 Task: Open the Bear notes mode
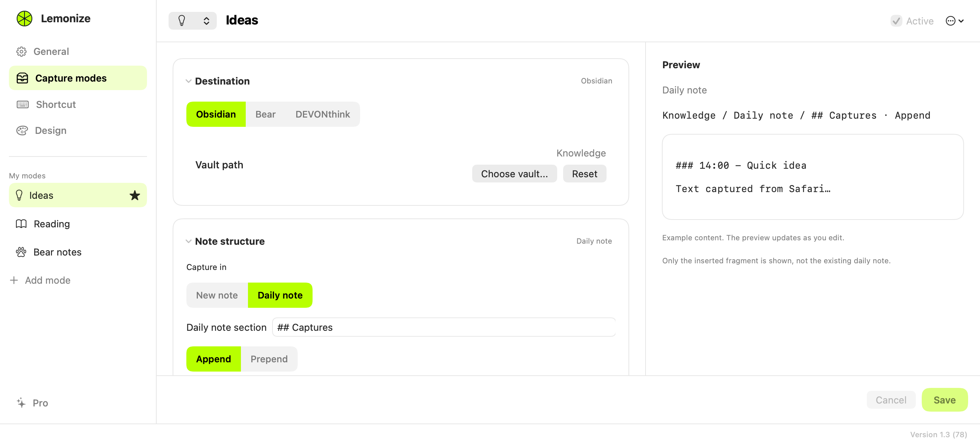point(78,252)
